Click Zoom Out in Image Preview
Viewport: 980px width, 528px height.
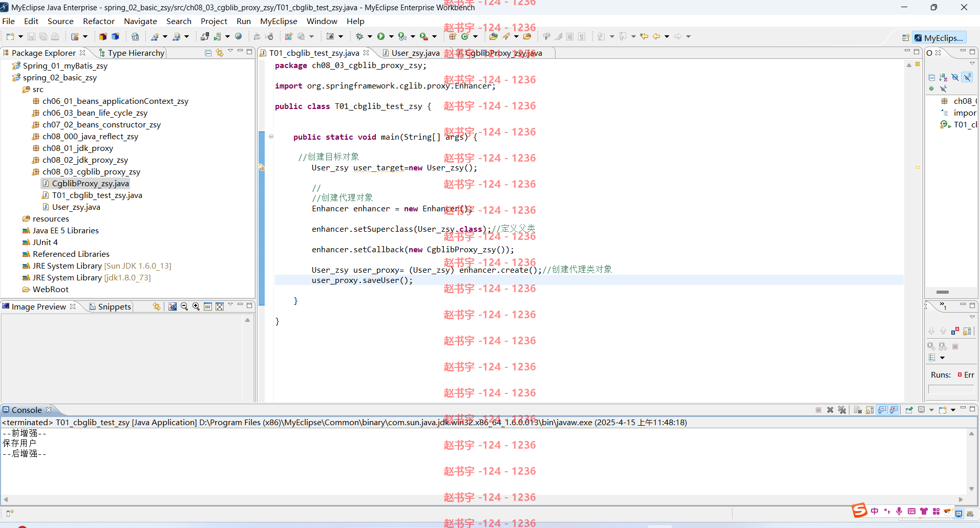(x=184, y=306)
